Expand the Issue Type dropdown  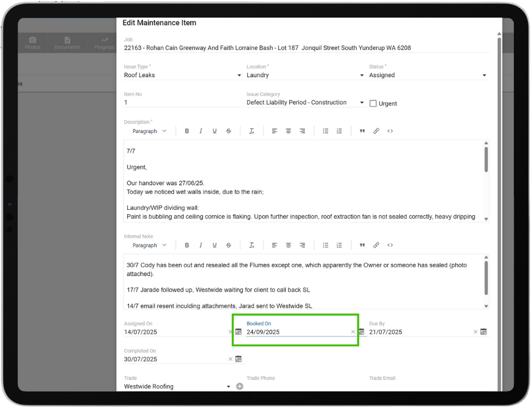[183, 75]
